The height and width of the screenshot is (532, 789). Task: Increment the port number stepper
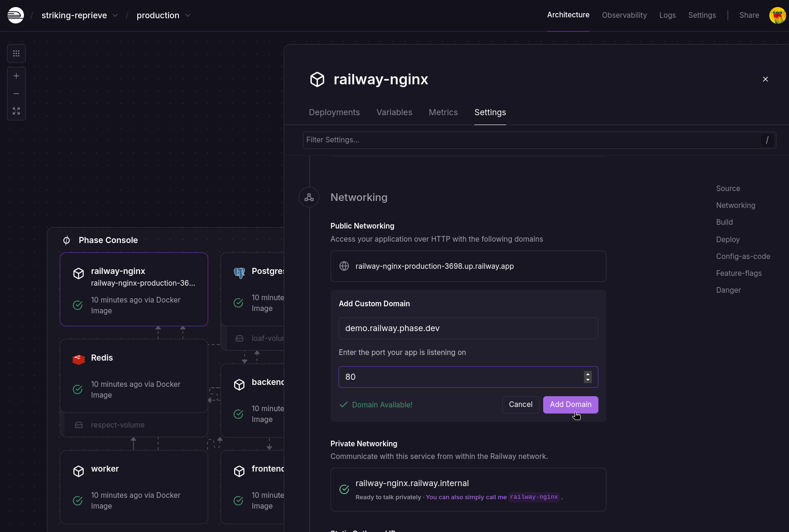[588, 374]
